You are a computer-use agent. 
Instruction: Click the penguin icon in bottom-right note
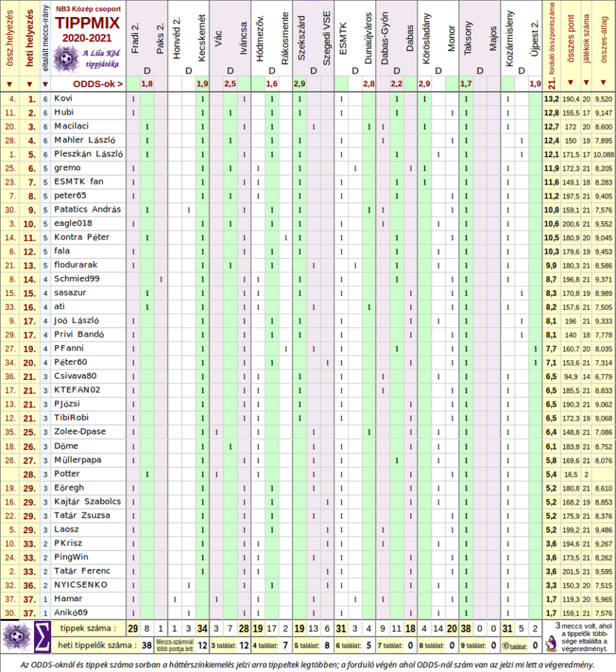(552, 643)
